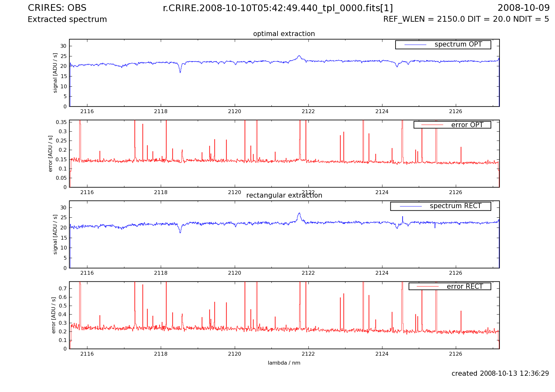This screenshot has width=555, height=392.
Task: Click the observation date 2008-10-09
Action: pyautogui.click(x=523, y=8)
